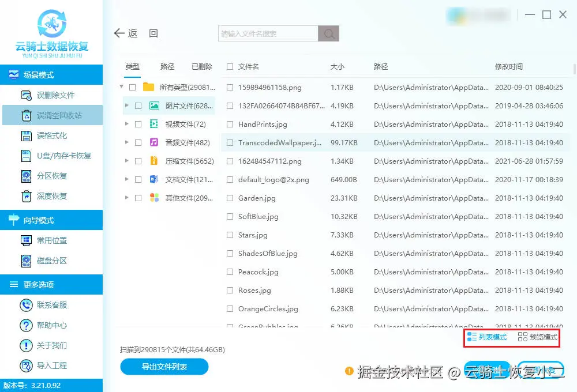Open the 帮助中心 question mark icon
Screen dimensions: 577x392
(x=26, y=325)
